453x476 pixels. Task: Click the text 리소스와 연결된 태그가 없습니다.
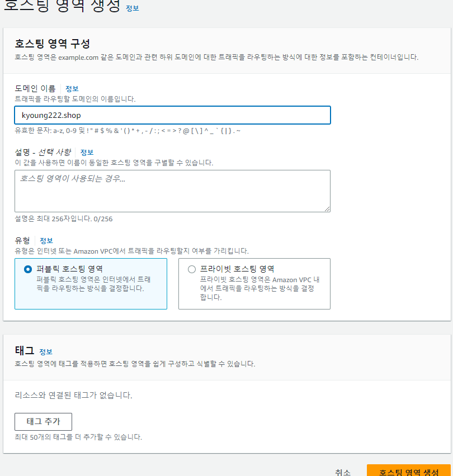(x=73, y=395)
